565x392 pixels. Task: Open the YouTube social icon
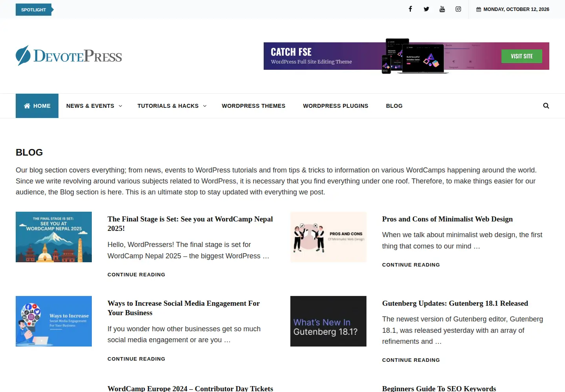(442, 9)
